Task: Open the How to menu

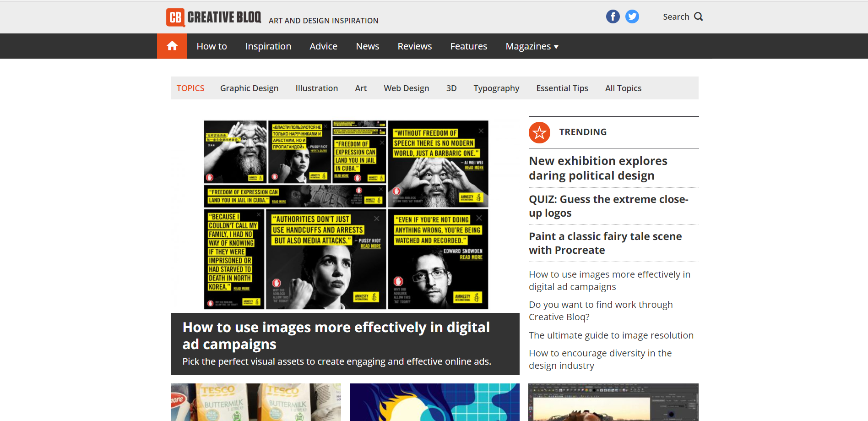Action: click(x=212, y=46)
